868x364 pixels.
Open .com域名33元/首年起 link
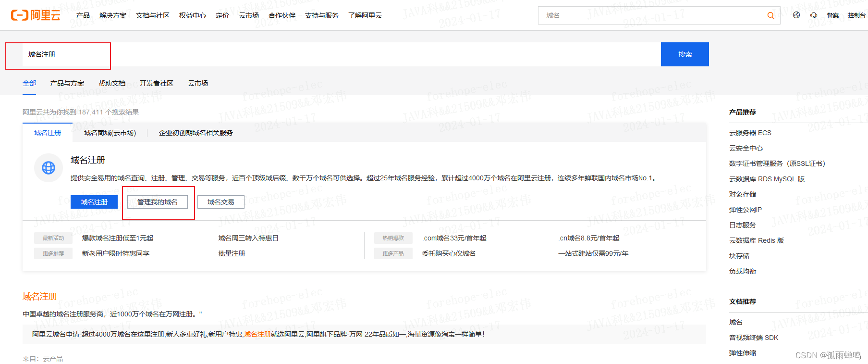coord(454,238)
